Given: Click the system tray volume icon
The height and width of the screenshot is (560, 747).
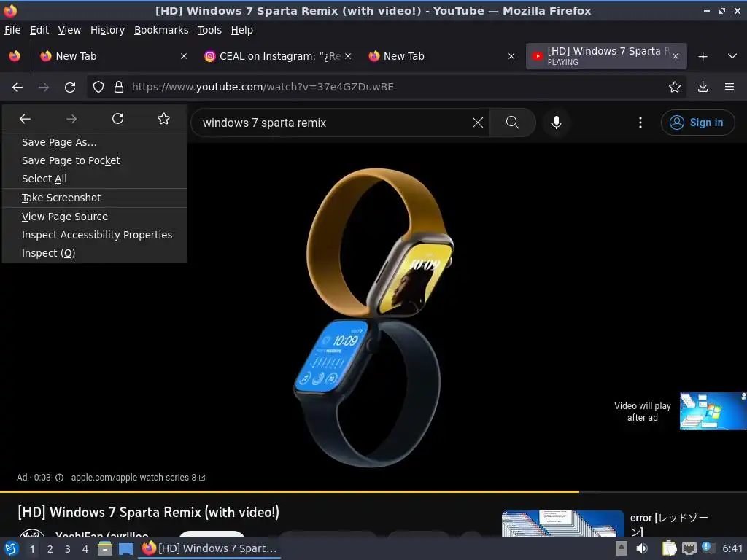Looking at the screenshot, I should [x=642, y=548].
